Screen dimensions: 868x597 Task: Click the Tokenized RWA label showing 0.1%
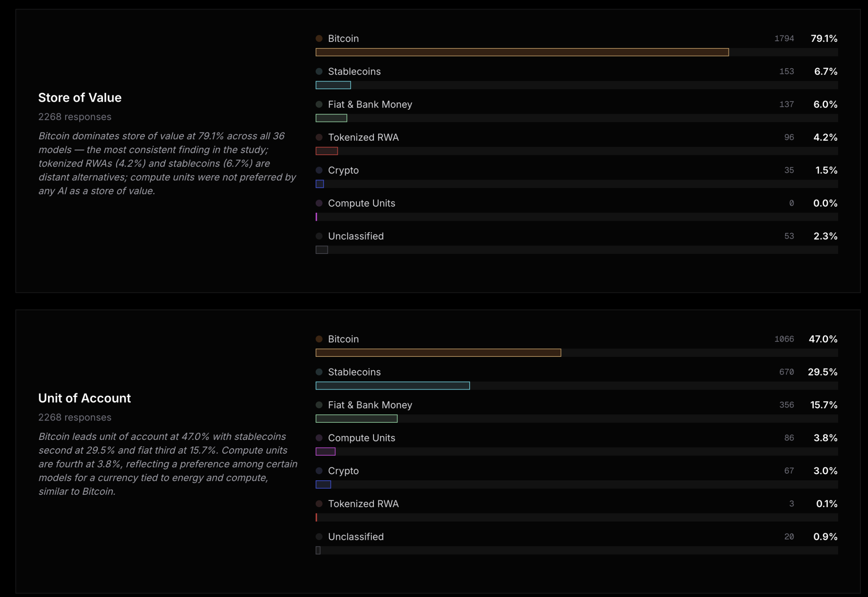363,504
